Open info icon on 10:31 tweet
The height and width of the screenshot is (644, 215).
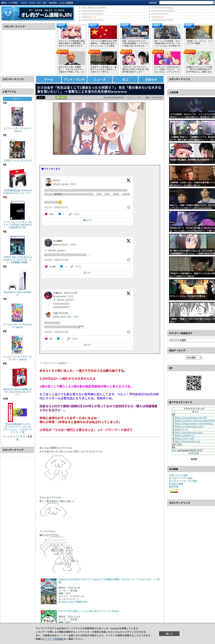[x=128, y=332]
